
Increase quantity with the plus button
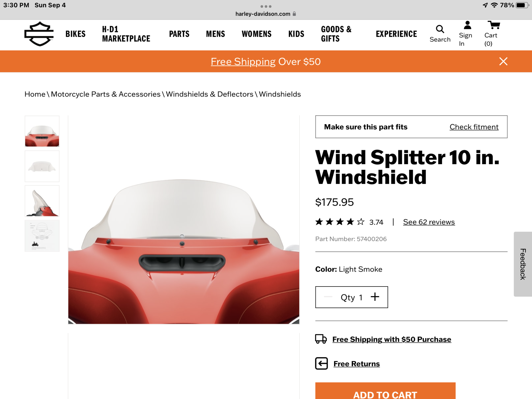[x=375, y=297]
